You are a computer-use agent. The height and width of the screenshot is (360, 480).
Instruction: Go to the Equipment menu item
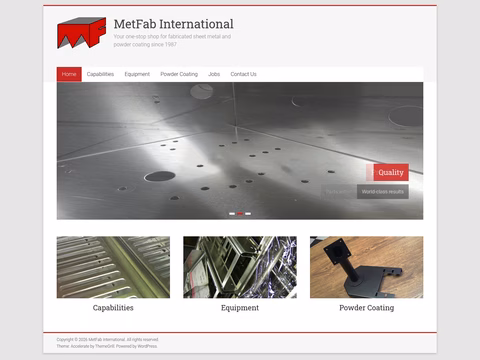(137, 74)
